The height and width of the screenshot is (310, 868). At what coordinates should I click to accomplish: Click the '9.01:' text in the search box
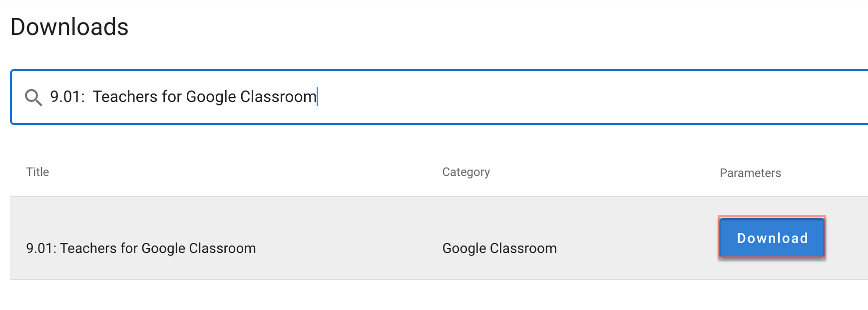point(67,96)
